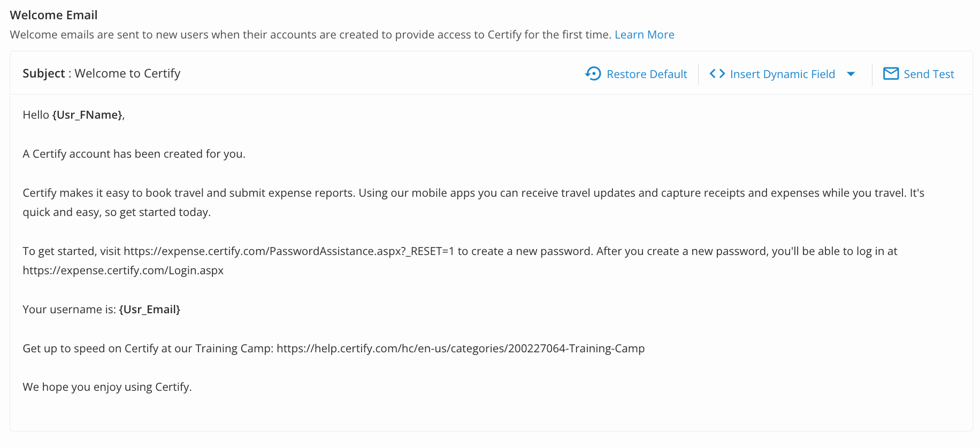Click the Restore Default circular arrow icon
980x448 pixels.
593,74
